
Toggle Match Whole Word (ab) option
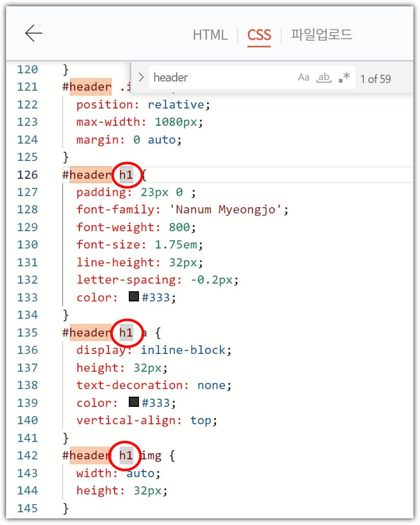324,78
